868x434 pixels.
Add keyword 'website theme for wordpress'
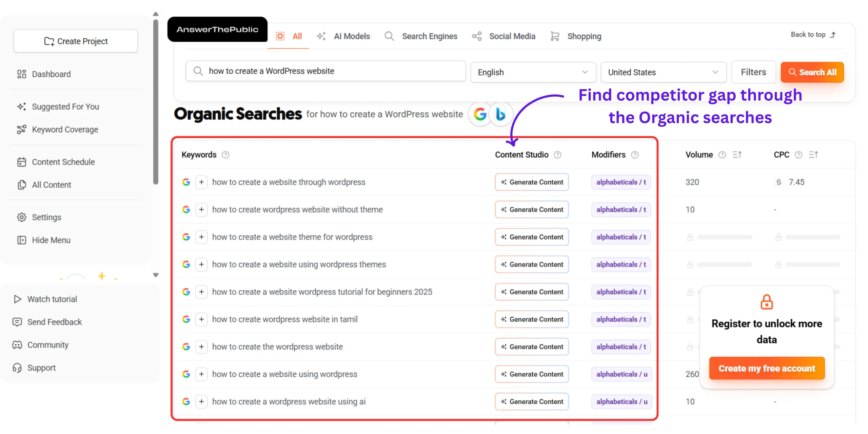coord(201,237)
